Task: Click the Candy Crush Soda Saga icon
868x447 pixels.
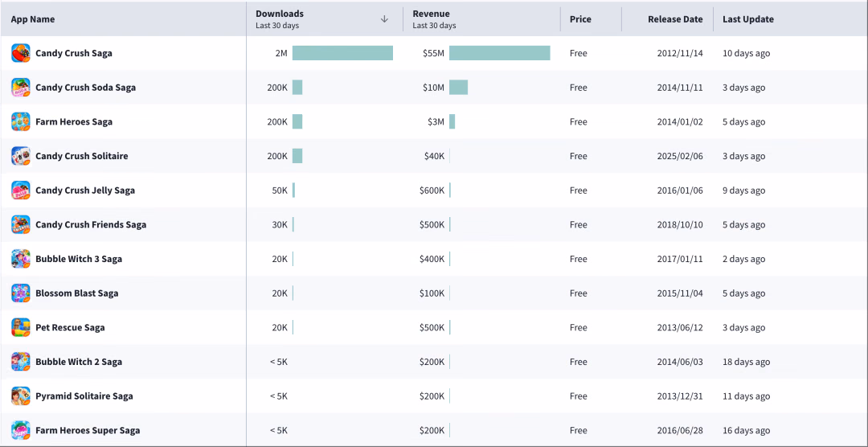Action: coord(20,88)
